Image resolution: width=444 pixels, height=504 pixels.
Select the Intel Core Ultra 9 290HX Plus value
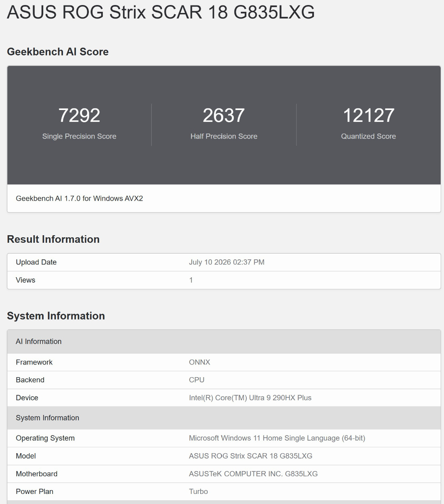tap(250, 398)
